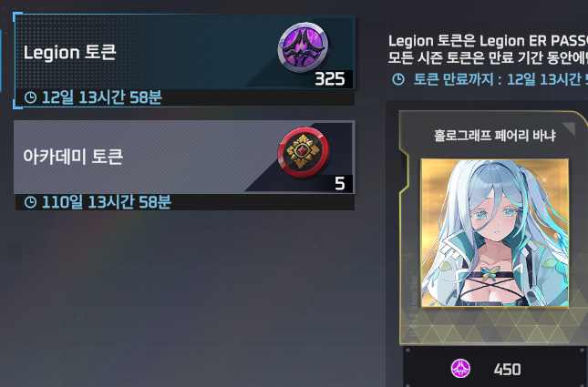
Task: Click the Legion token count 325
Action: point(330,79)
